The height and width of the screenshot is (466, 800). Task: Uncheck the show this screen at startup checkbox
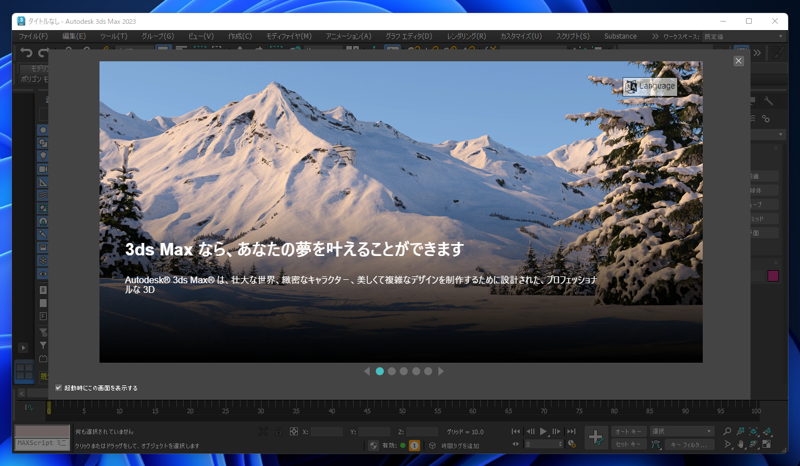pyautogui.click(x=58, y=388)
